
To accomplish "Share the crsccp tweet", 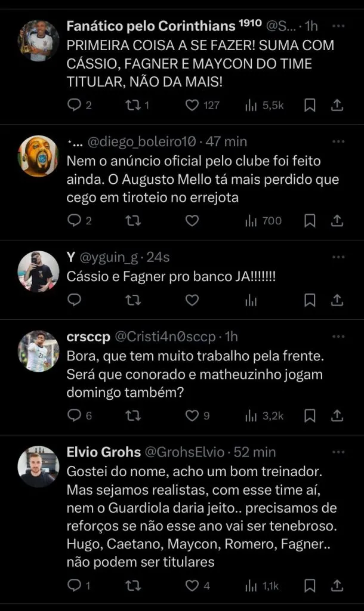I will [337, 415].
